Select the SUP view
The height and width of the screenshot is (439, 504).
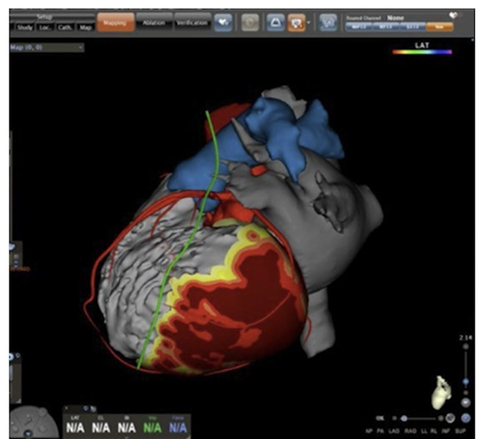[460, 431]
